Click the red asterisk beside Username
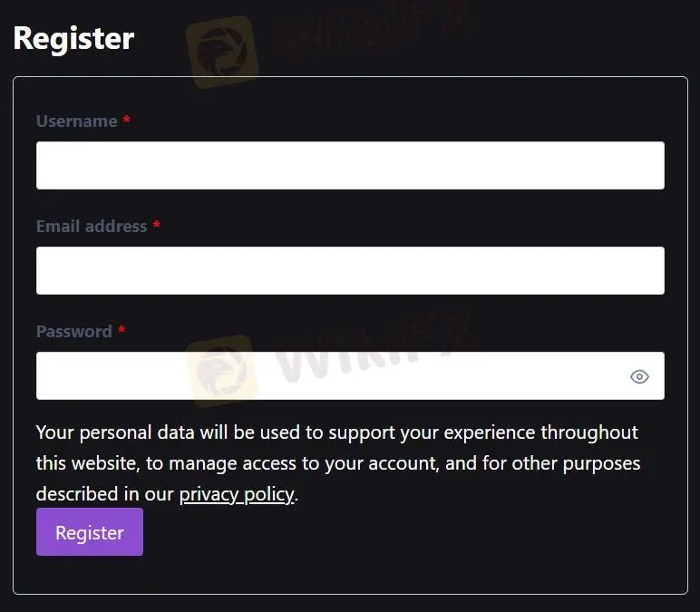 pyautogui.click(x=126, y=121)
